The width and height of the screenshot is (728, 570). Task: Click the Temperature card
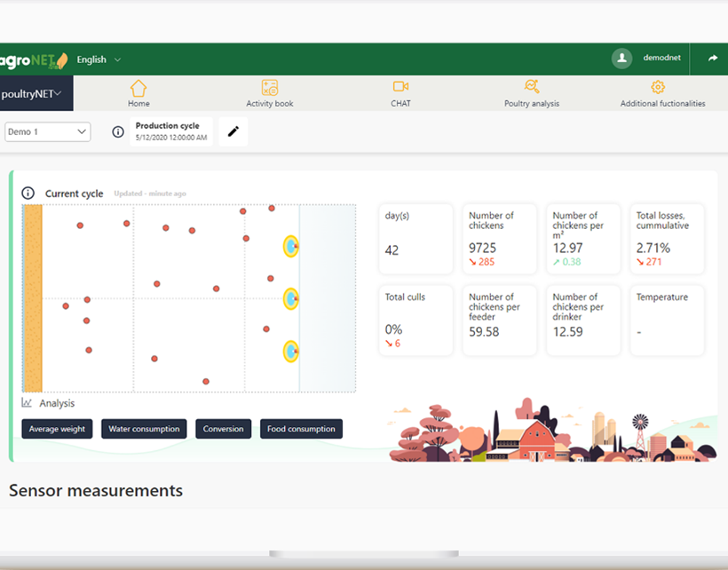coord(667,321)
